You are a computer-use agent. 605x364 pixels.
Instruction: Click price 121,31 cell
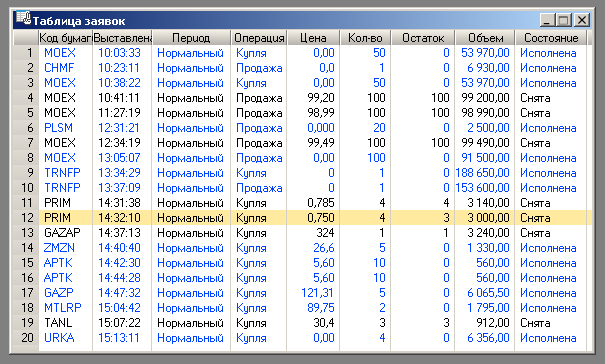(x=318, y=293)
